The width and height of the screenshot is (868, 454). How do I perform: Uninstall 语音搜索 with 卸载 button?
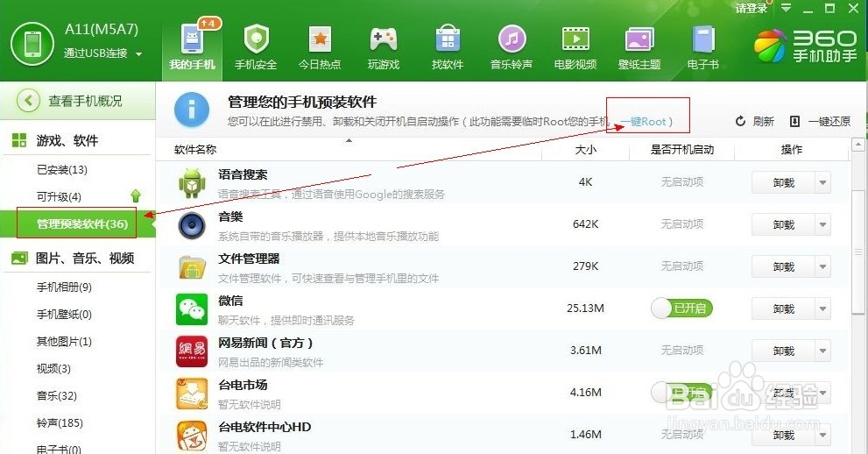tap(783, 182)
